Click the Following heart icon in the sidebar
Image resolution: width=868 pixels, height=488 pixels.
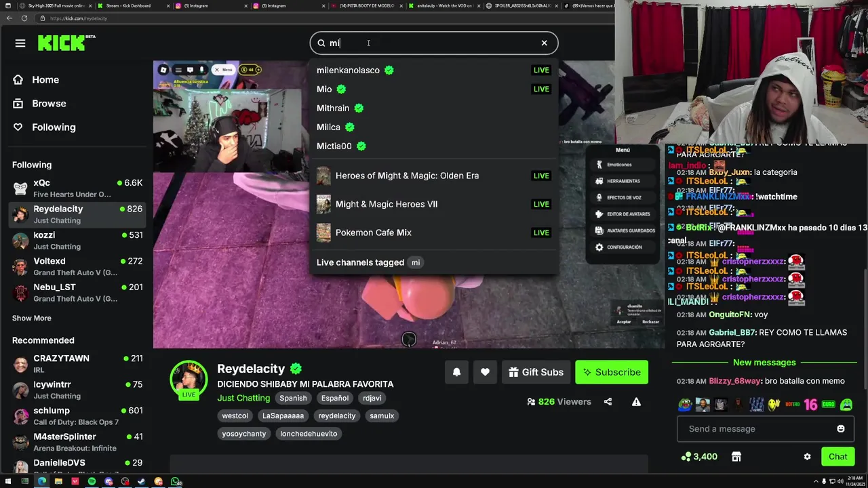pyautogui.click(x=18, y=127)
